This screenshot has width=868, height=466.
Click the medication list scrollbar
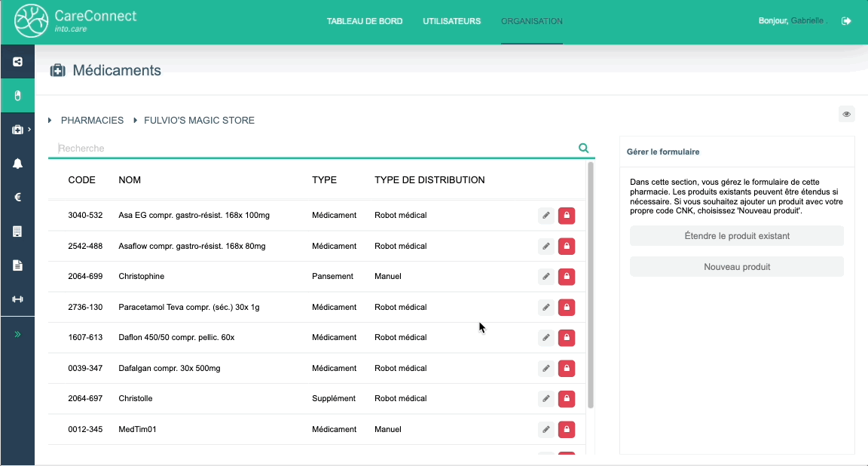[x=591, y=285]
